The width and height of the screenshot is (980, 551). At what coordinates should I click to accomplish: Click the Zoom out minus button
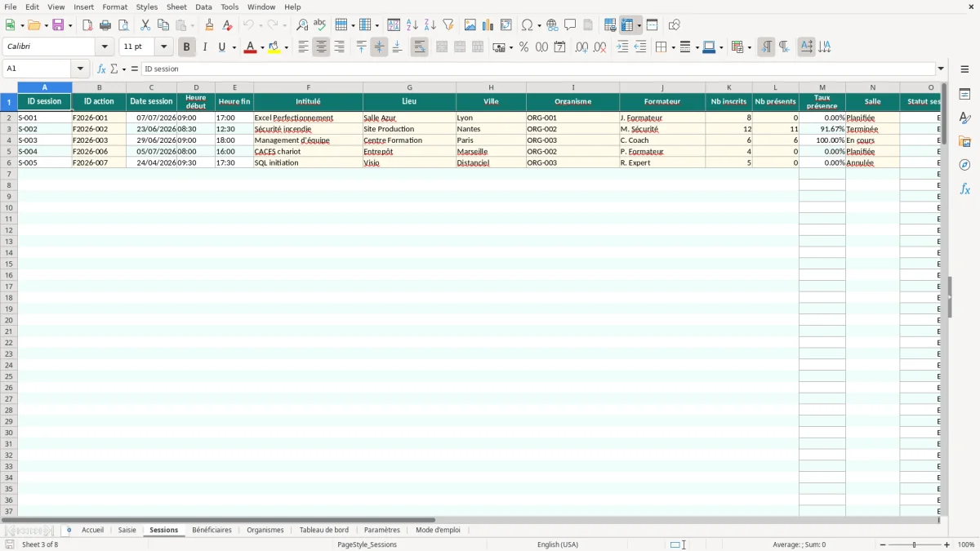pyautogui.click(x=883, y=544)
